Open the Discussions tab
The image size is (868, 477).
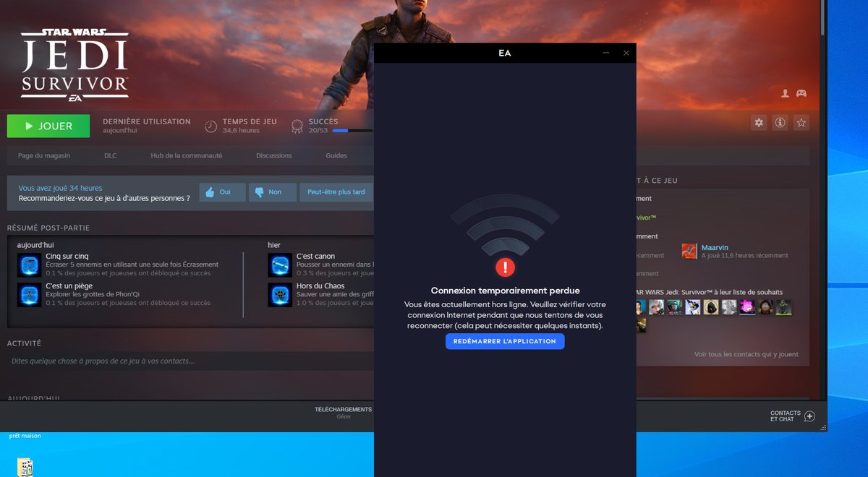pos(274,155)
